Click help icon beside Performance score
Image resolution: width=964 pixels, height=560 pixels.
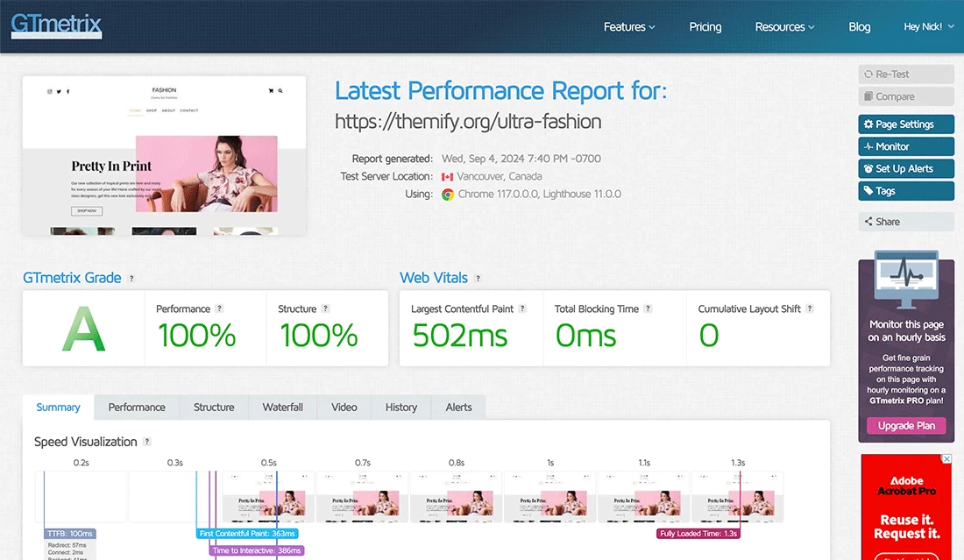click(219, 308)
